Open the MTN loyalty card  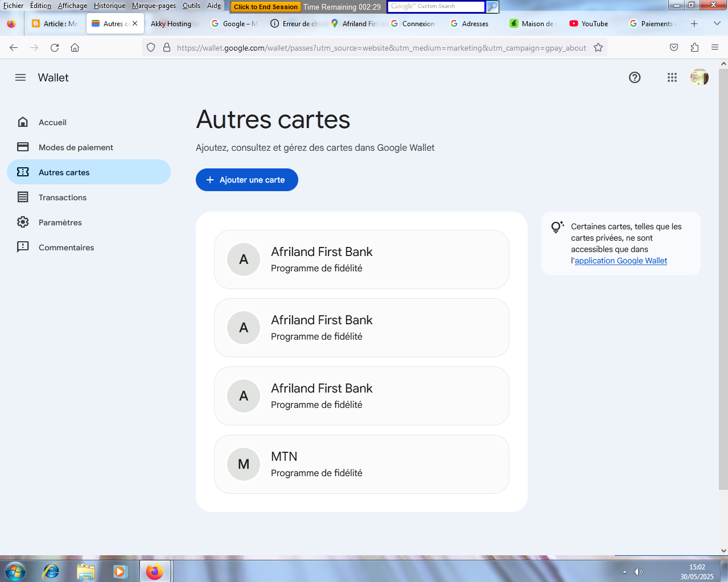(361, 464)
